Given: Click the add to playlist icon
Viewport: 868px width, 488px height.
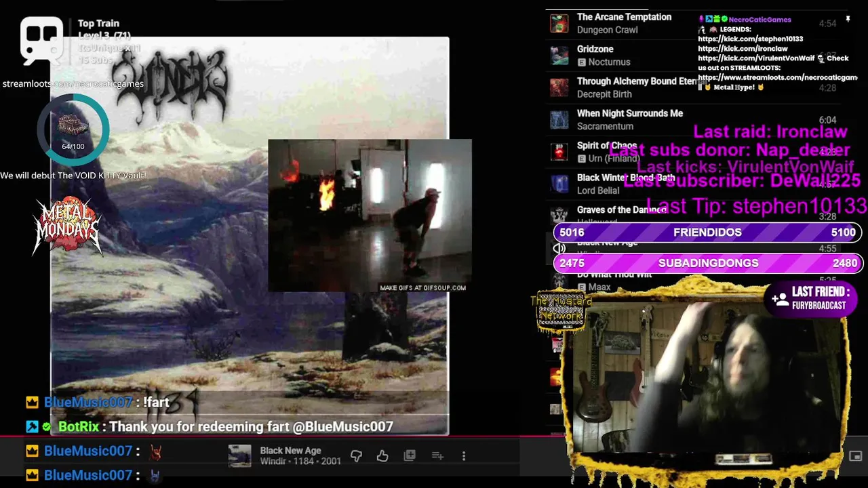Looking at the screenshot, I should 437,456.
